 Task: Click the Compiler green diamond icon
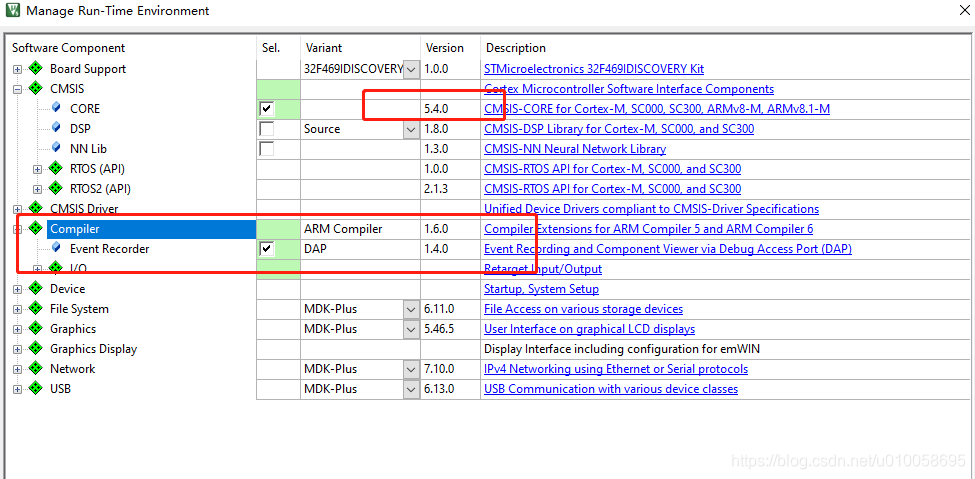pos(35,228)
